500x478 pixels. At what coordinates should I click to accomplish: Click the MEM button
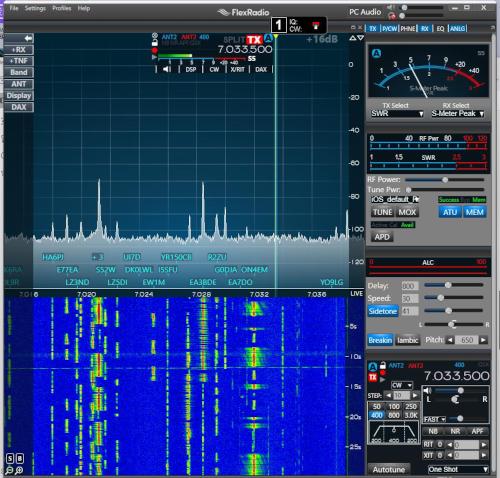click(x=475, y=212)
